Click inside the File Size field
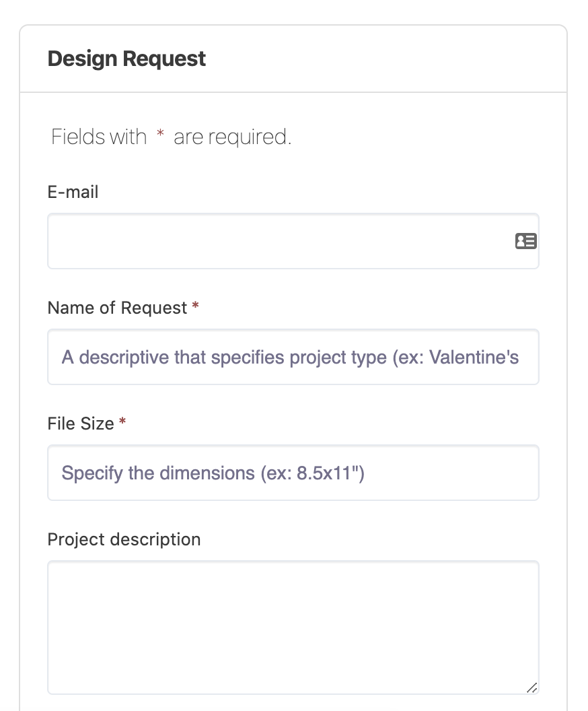The height and width of the screenshot is (711, 588). point(293,473)
